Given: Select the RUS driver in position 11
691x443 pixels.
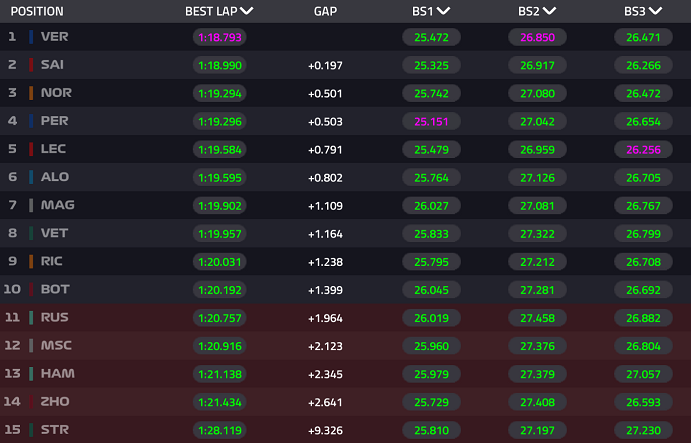Looking at the screenshot, I should (346, 317).
